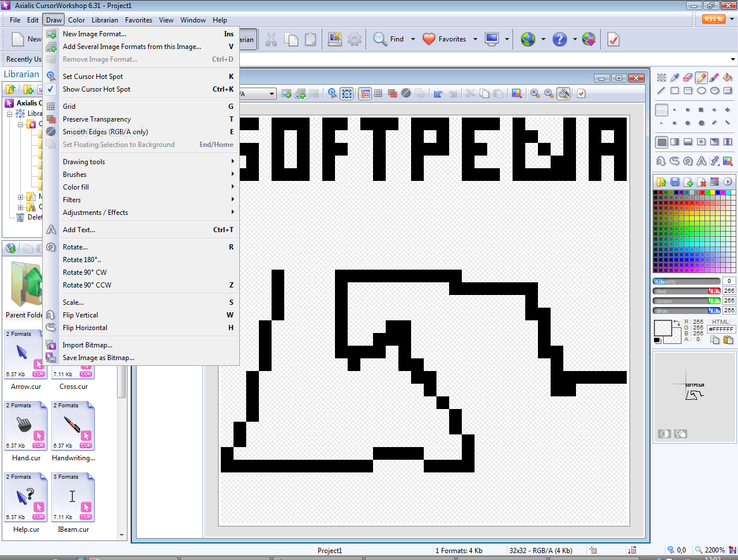738x560 pixels.
Task: Select the Eraser tool
Action: pos(688,78)
